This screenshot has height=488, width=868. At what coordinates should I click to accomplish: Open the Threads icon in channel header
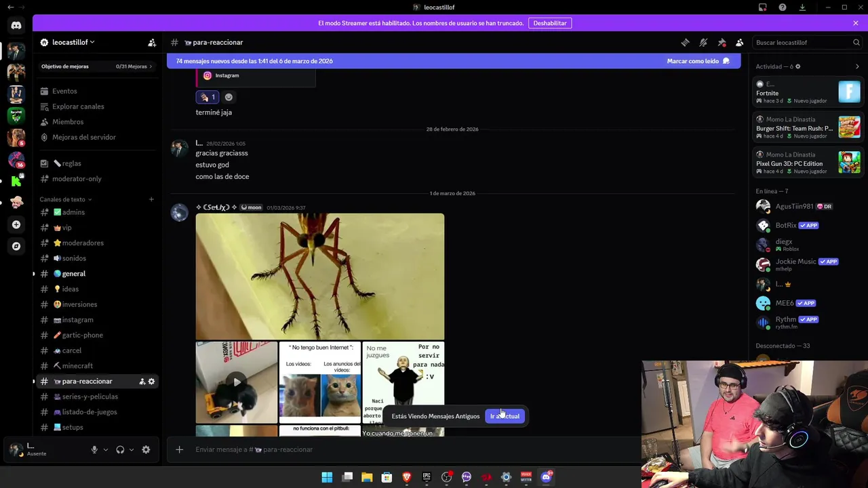[x=685, y=42]
